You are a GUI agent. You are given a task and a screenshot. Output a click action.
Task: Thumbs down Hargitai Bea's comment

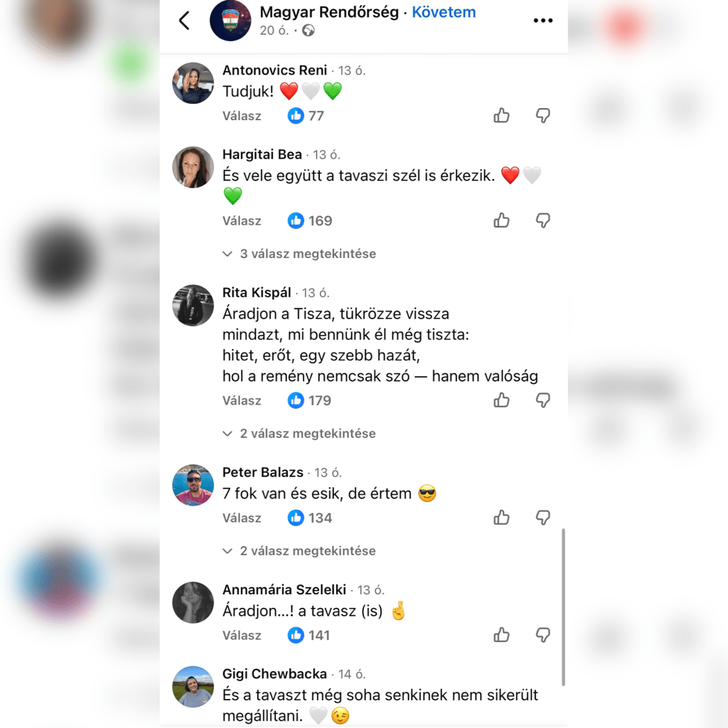tap(542, 220)
